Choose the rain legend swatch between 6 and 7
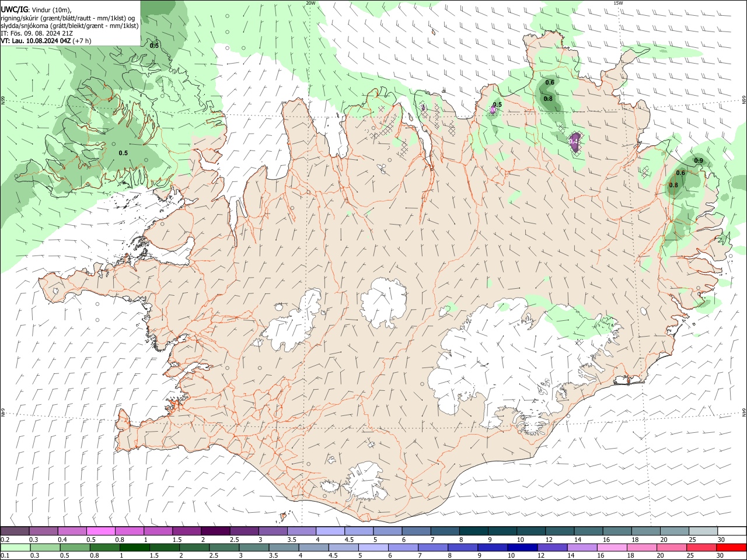 [403, 548]
